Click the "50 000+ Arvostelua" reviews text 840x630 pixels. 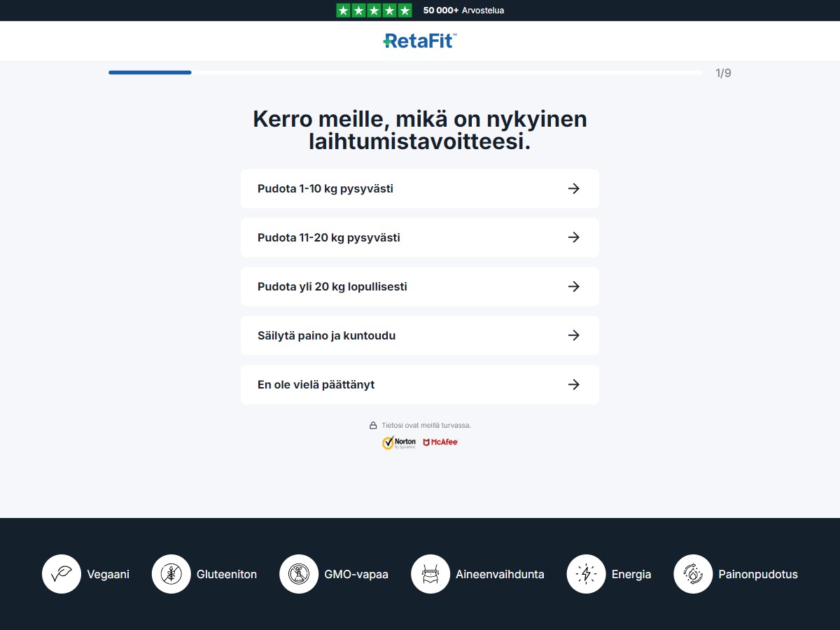(463, 10)
